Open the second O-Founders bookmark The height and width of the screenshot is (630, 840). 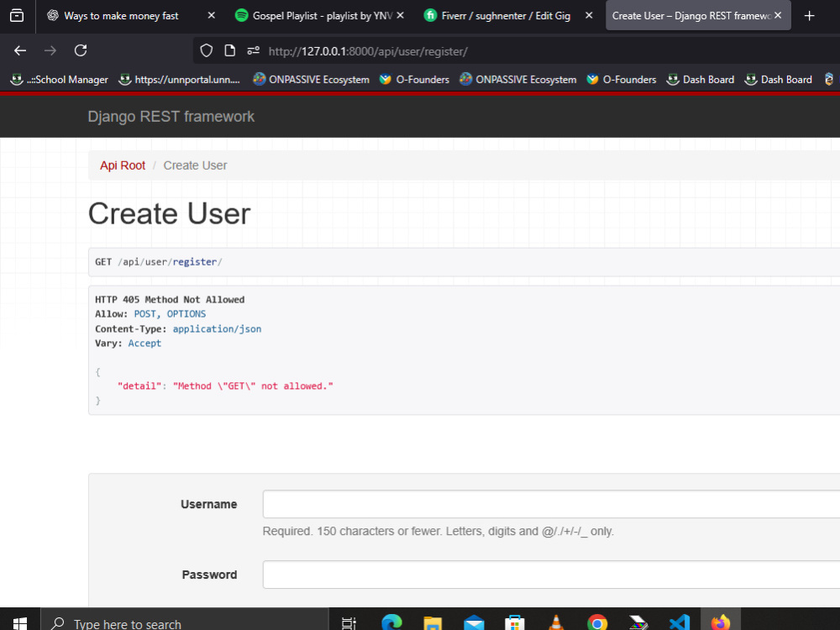pos(621,79)
